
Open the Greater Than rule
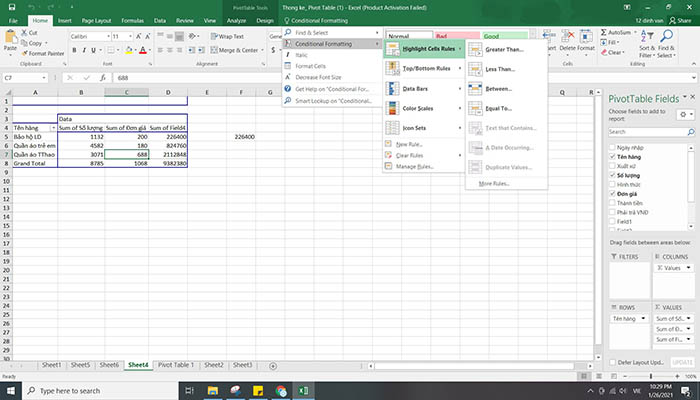tap(504, 50)
